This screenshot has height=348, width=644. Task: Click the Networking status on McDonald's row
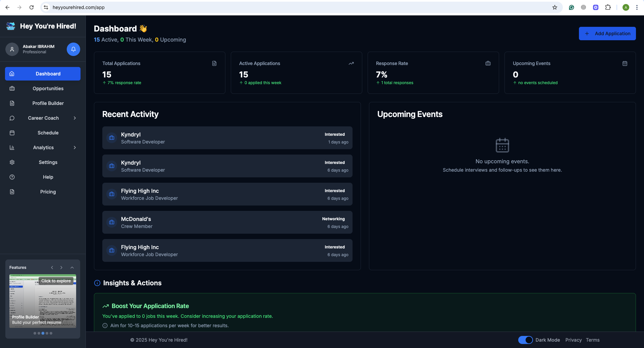click(333, 219)
